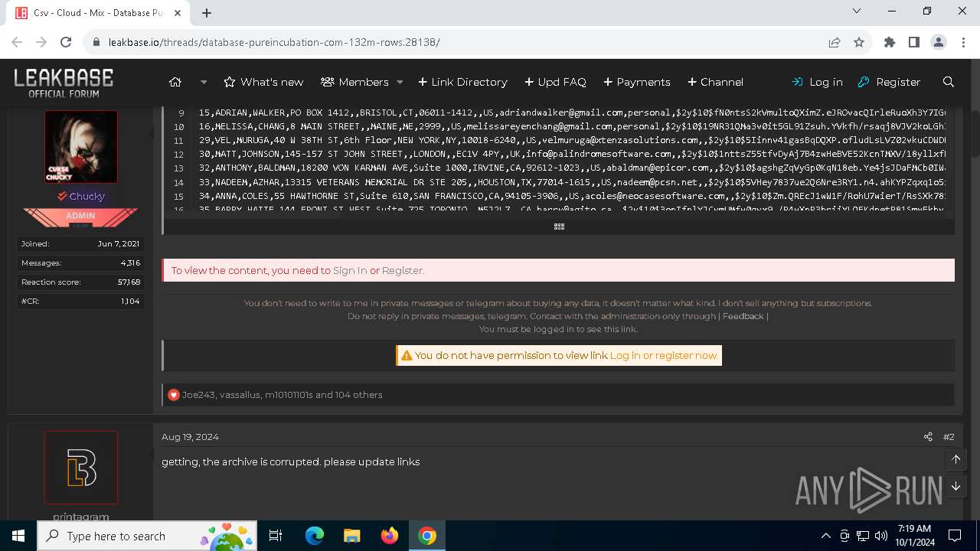This screenshot has width=980, height=551.
Task: Open the forum search icon
Action: [949, 82]
